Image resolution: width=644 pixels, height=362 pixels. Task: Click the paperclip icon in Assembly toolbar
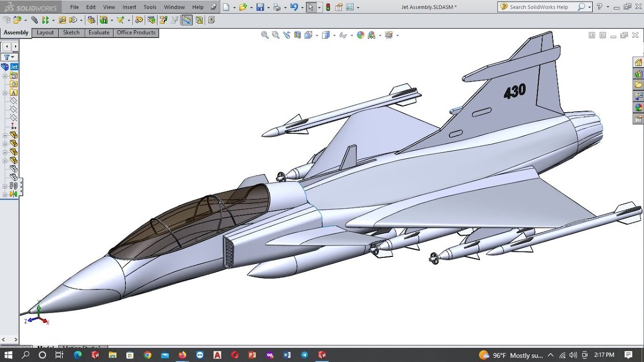click(34, 20)
